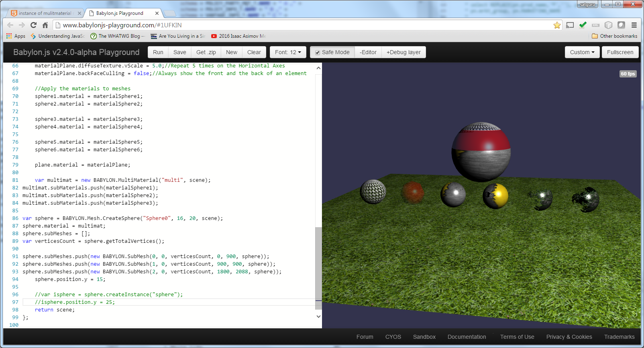The height and width of the screenshot is (348, 644).
Task: Open the cast extension icon
Action: coord(570,25)
